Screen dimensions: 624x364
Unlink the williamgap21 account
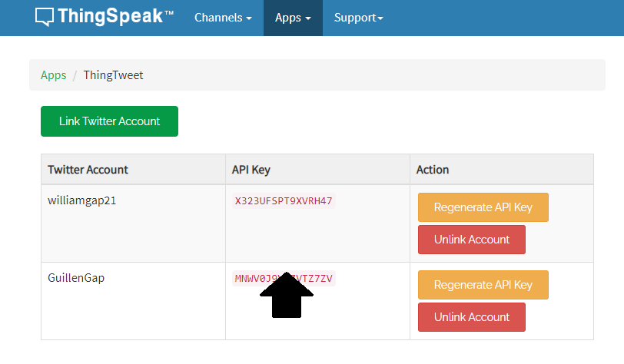pos(472,240)
